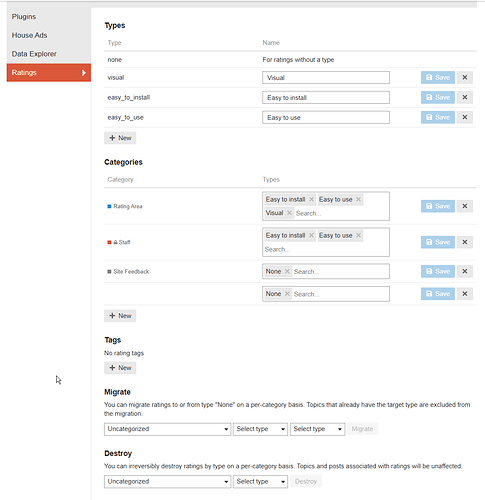Click the 'easy_to_install' type cell
The image size is (485, 500).
(x=129, y=97)
